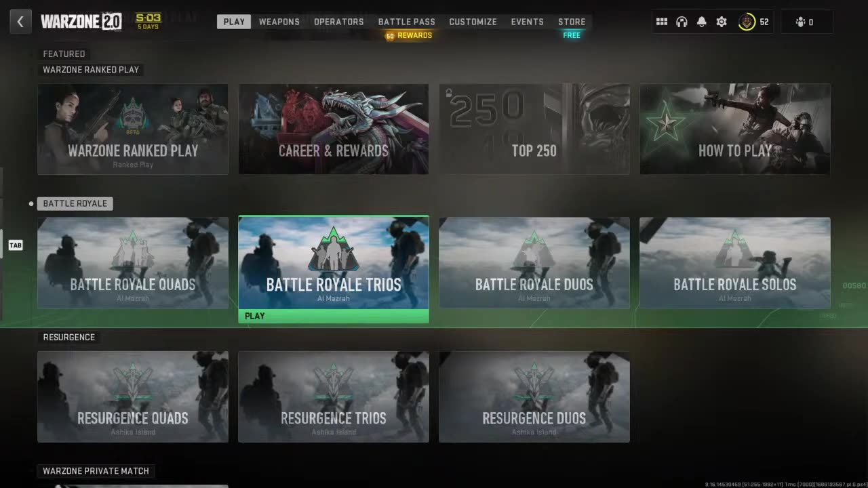
Task: Click the WARZONE RANKED PLAY section header
Action: click(91, 69)
